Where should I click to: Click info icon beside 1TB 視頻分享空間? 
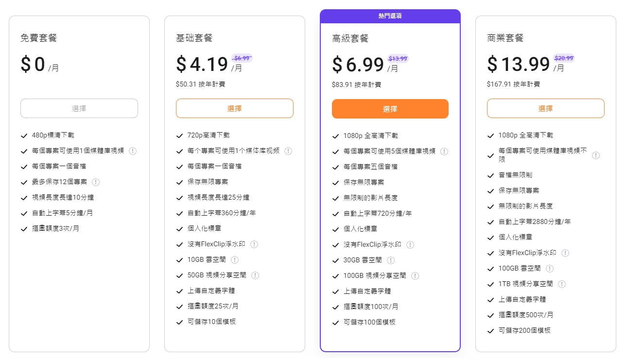(562, 284)
